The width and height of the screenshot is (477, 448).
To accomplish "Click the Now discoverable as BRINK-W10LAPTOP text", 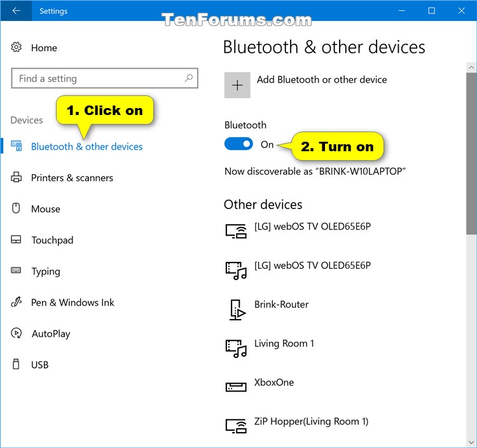I will (315, 172).
